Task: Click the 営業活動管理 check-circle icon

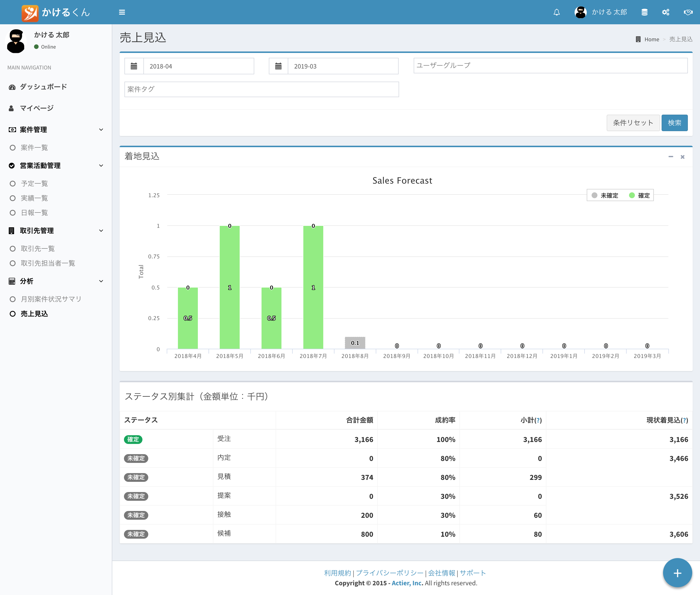Action: [12, 166]
